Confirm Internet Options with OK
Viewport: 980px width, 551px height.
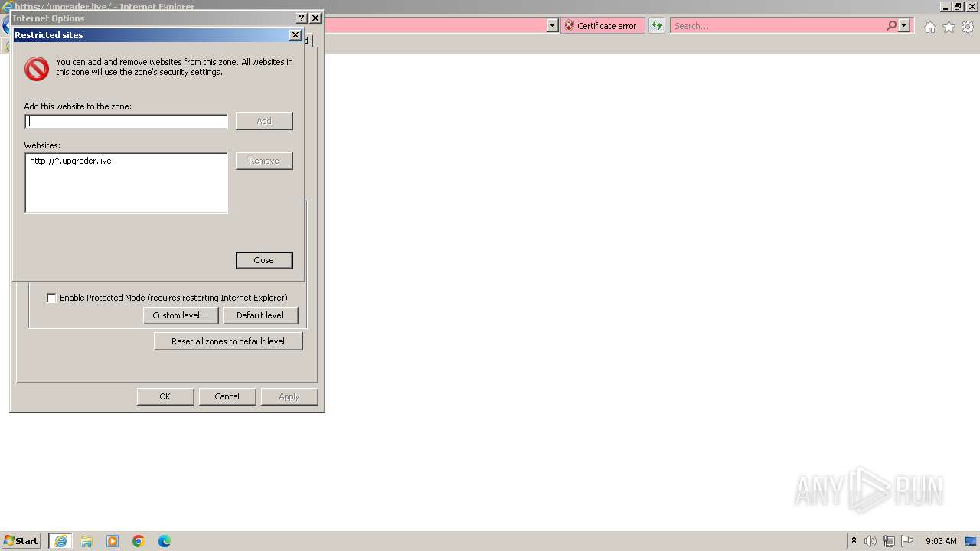pyautogui.click(x=165, y=396)
